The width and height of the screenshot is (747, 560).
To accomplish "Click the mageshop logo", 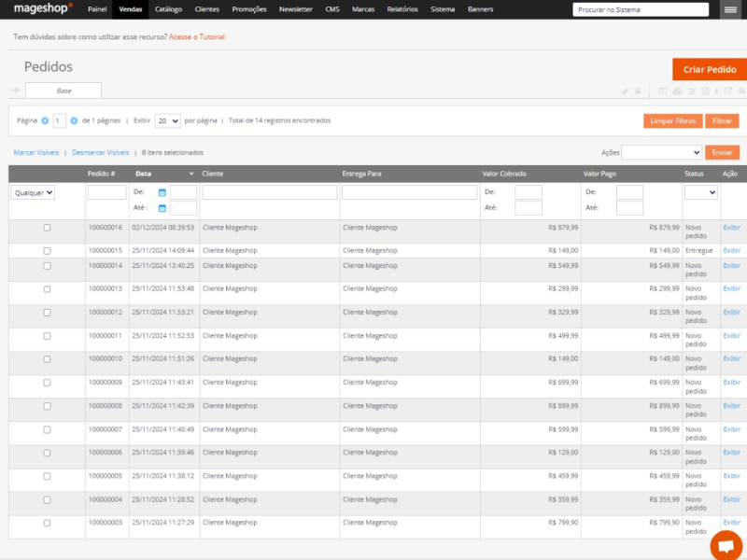I will [x=43, y=8].
